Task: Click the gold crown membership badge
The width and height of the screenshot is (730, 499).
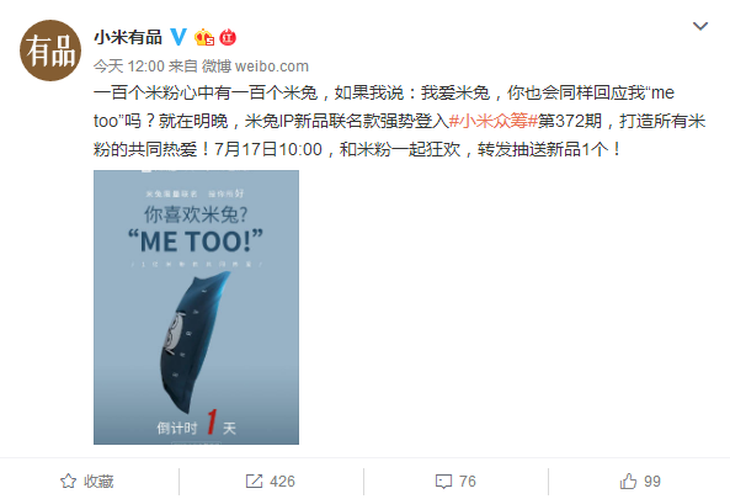Action: (x=204, y=37)
